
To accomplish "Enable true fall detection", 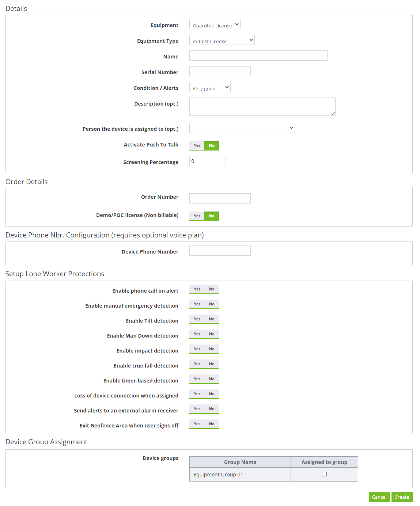I will pos(197,364).
